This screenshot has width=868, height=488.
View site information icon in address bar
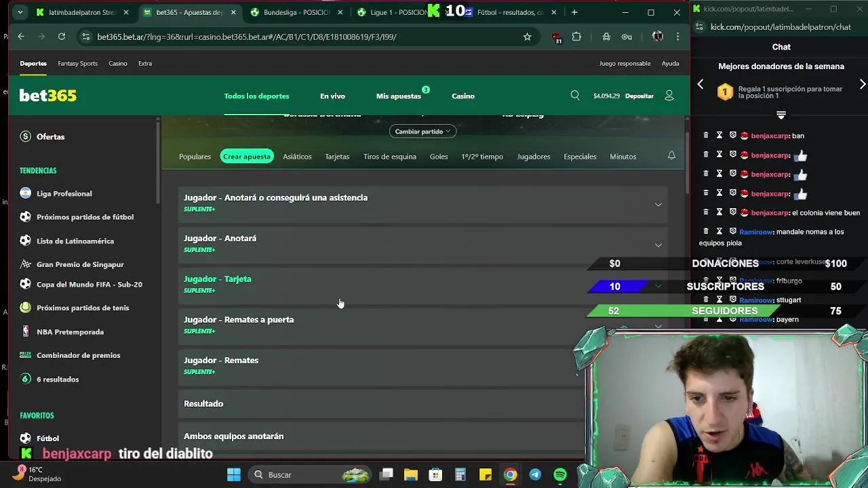click(x=85, y=37)
